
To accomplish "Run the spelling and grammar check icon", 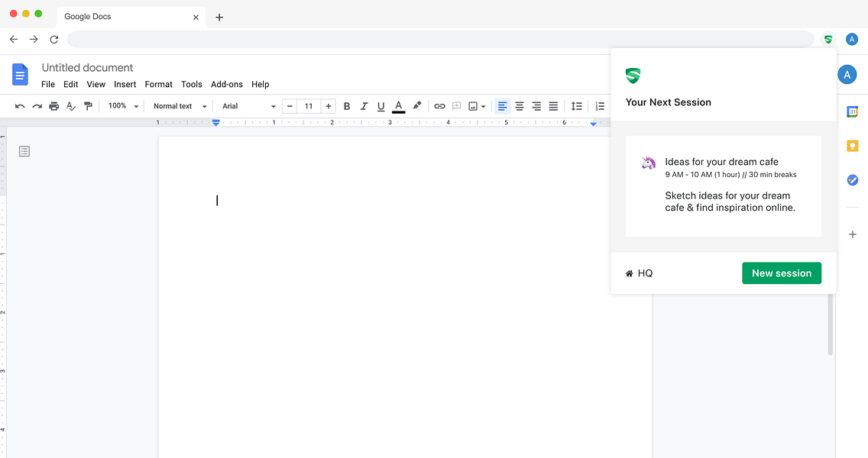I will point(71,106).
